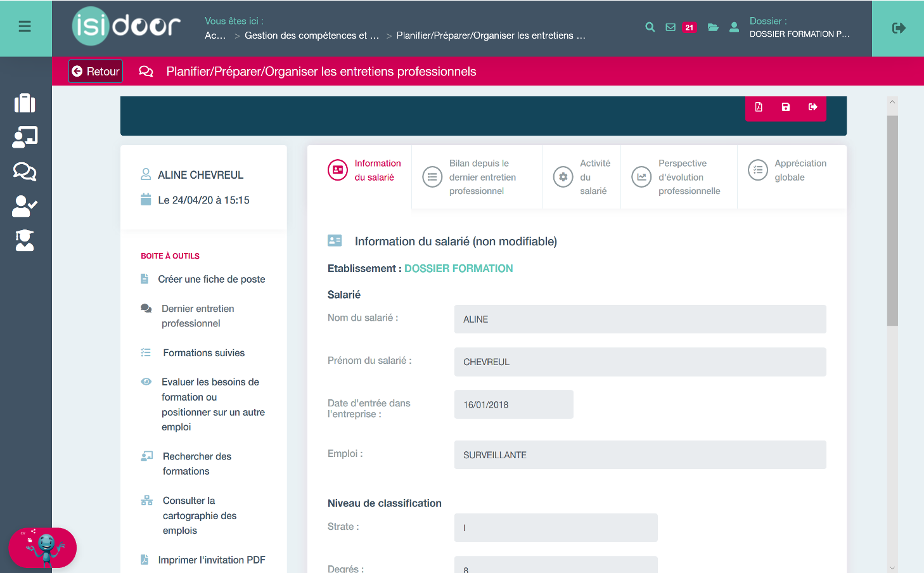Open the hamburger menu
Viewport: 924px width, 573px height.
(x=25, y=27)
